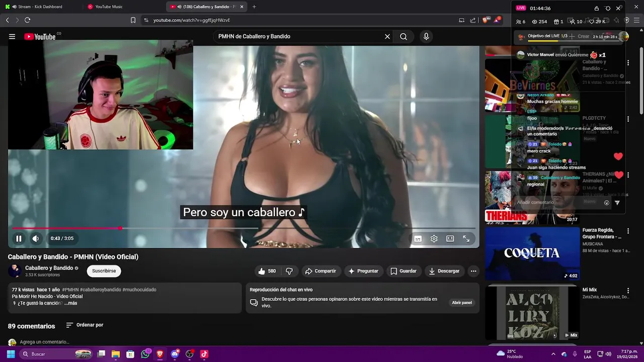Open Brave Shields lion icon
Screen dimensions: 644x362
pos(485,20)
